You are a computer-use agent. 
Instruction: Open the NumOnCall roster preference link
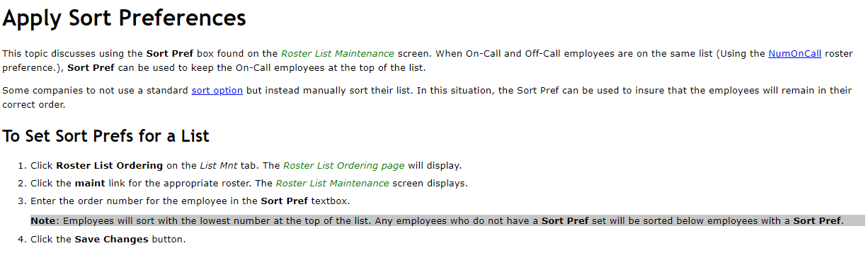tap(794, 53)
